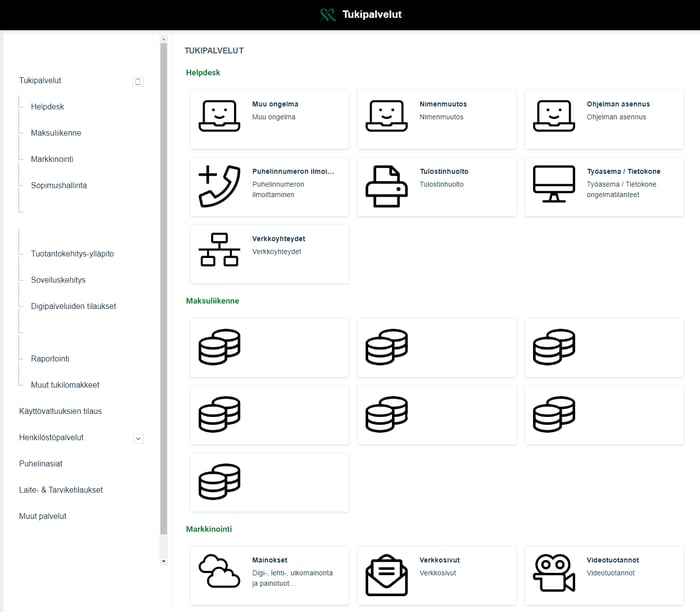The width and height of the screenshot is (700, 612).
Task: Expand the Henkilöstöpalvelut sidebar section
Action: coord(138,438)
